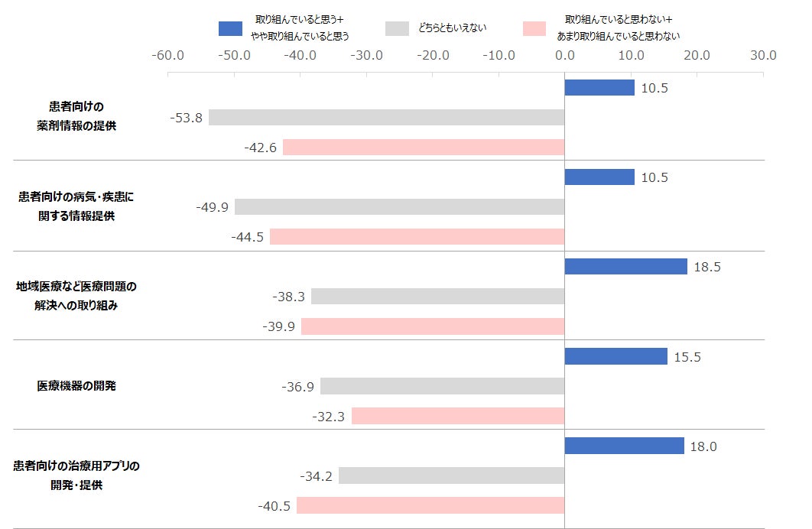Click the pink bar labeled -32.3
The image size is (812, 529).
457,416
